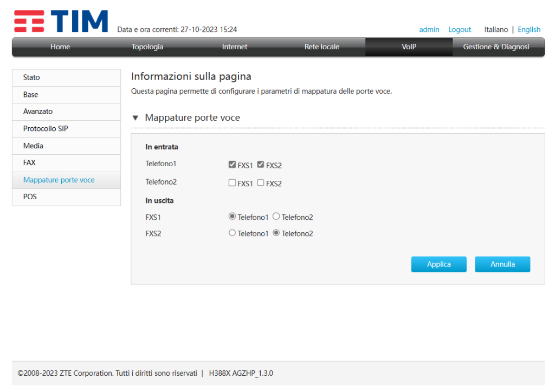Click the Annulla button
This screenshot has width=555, height=392.
click(502, 264)
